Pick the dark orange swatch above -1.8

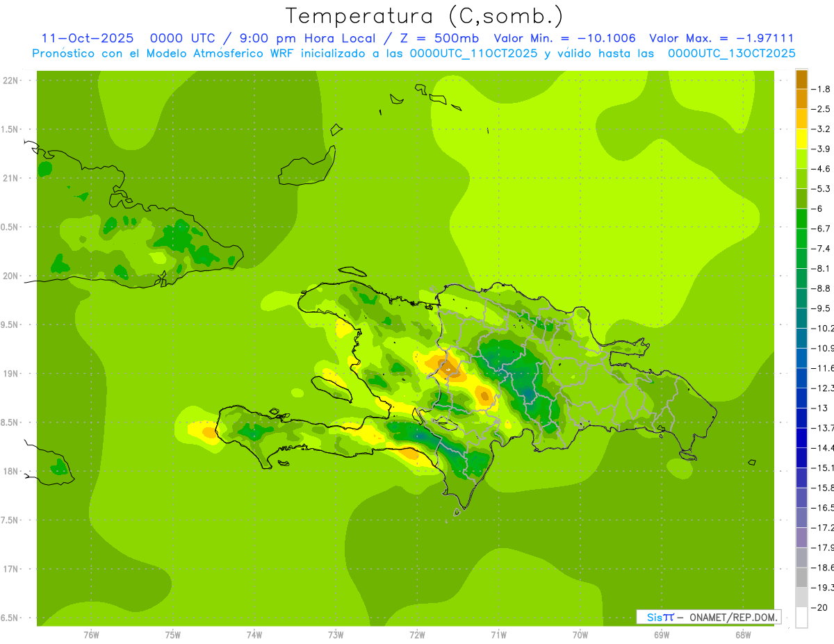point(801,79)
